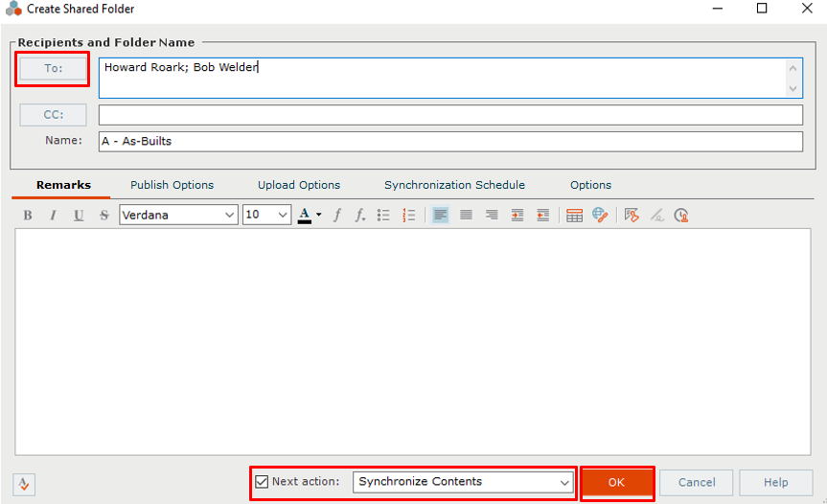Click the To field scroll down arrow
Viewport: 827px width, 504px height.
793,88
